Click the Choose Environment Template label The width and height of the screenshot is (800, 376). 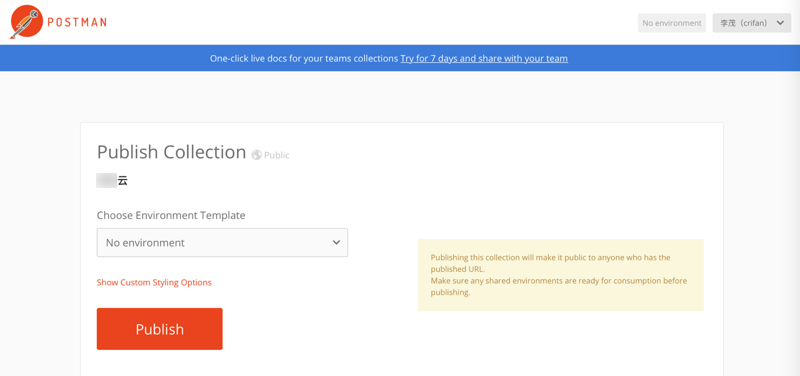click(171, 215)
